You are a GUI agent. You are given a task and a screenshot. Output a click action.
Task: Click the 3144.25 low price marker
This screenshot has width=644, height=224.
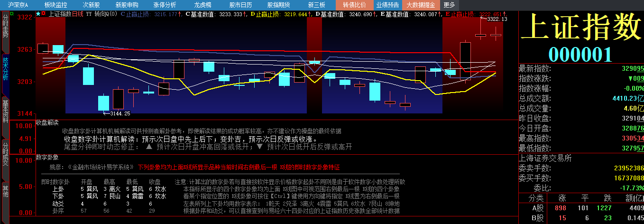click(120, 113)
